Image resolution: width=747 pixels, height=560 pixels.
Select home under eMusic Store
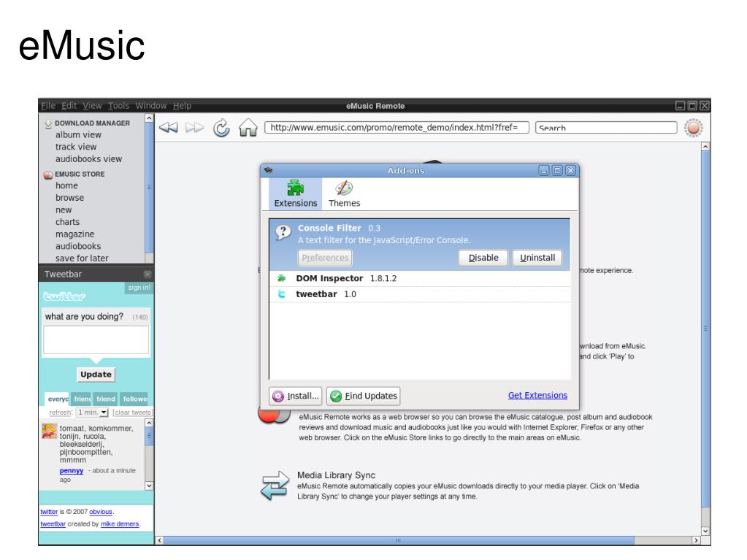click(x=66, y=185)
